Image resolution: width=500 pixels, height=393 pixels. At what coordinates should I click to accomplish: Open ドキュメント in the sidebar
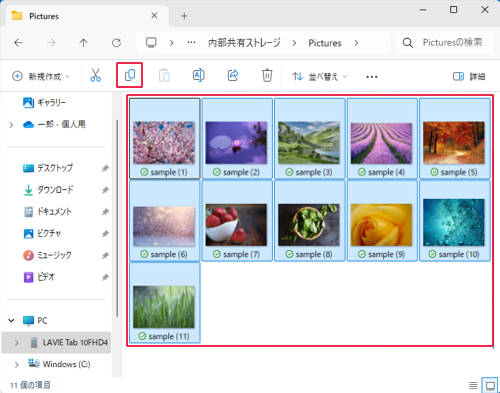(x=47, y=211)
